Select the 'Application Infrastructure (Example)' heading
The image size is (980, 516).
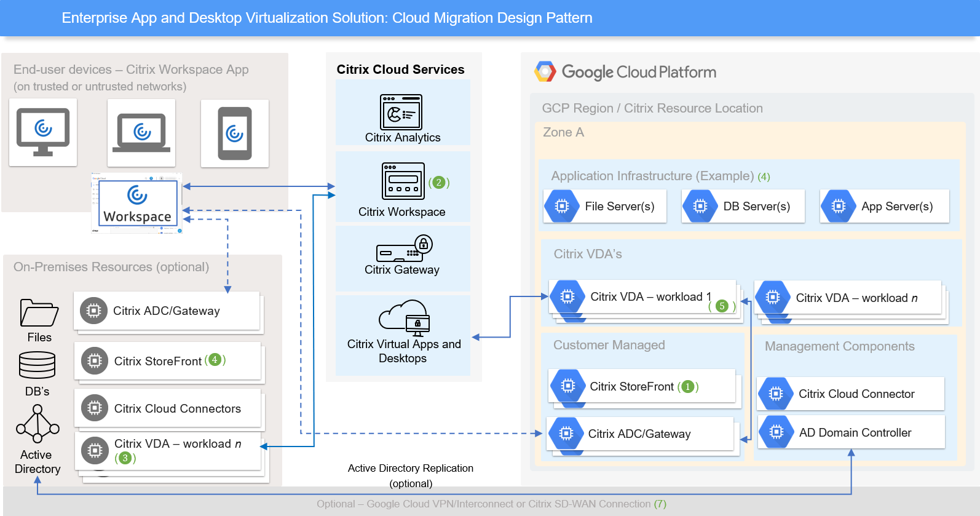click(652, 176)
